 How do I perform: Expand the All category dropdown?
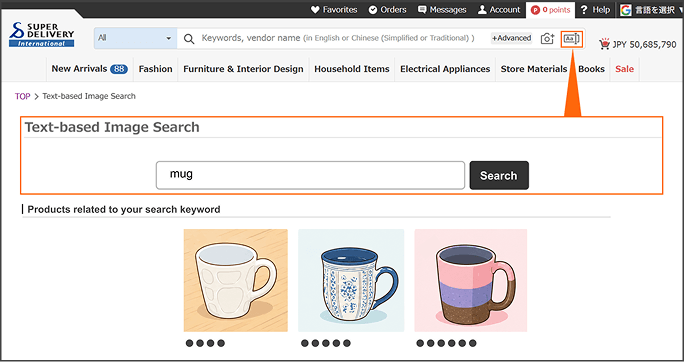pyautogui.click(x=135, y=38)
